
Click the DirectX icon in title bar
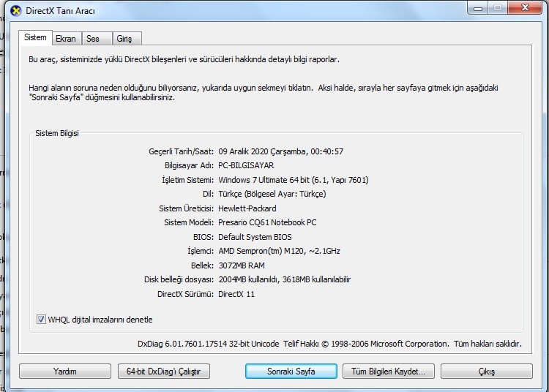(x=16, y=10)
